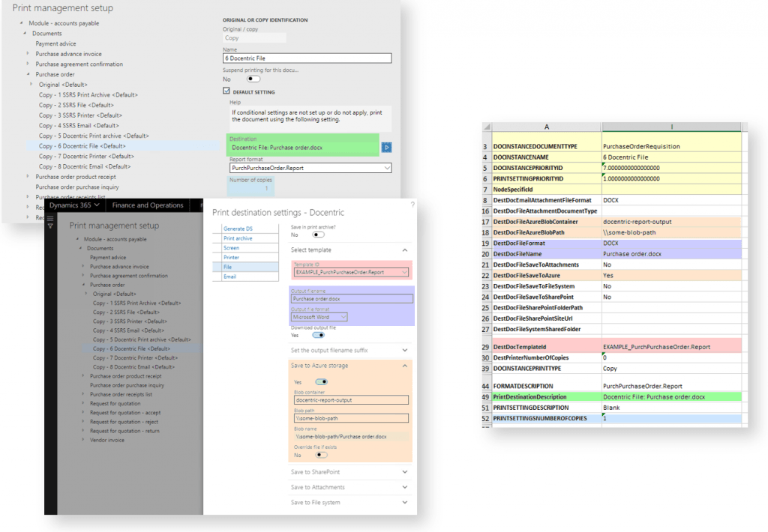Collapse Purchase order node in top window tree
This screenshot has height=532, width=768.
[x=28, y=74]
